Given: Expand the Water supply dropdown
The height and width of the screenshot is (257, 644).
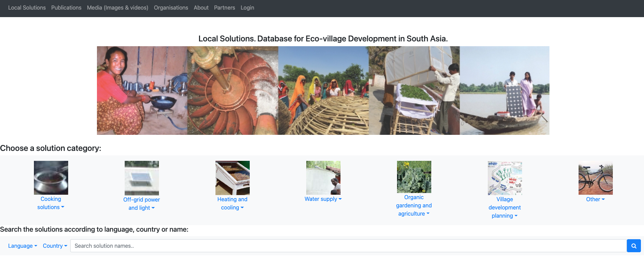Looking at the screenshot, I should [x=323, y=199].
